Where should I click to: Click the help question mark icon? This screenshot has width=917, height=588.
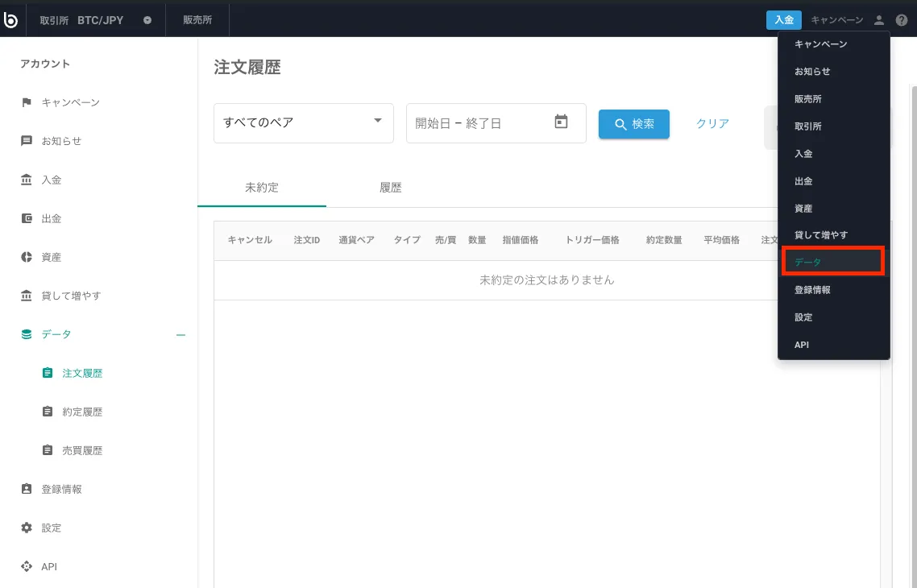coord(902,20)
